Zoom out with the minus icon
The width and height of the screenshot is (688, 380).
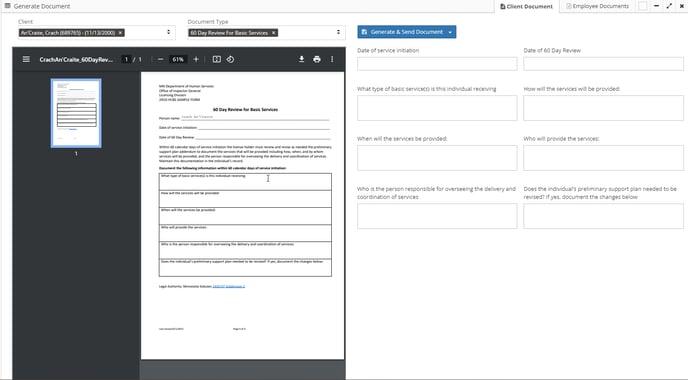pos(161,59)
